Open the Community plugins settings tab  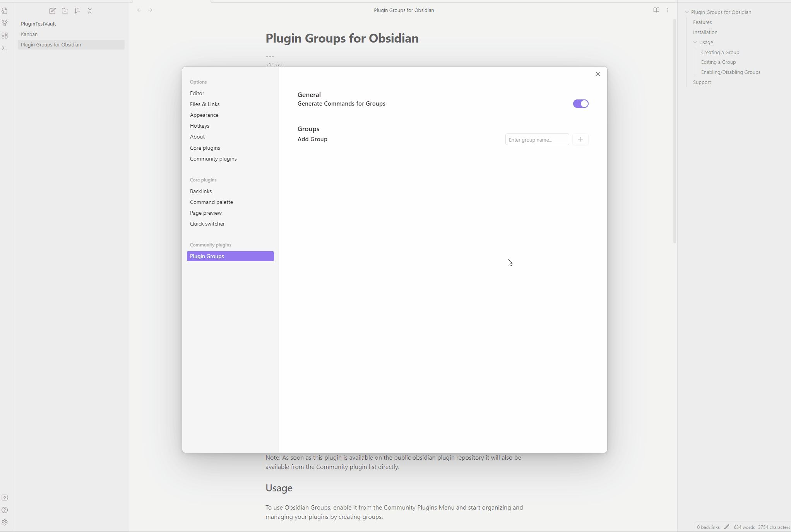[x=213, y=159]
